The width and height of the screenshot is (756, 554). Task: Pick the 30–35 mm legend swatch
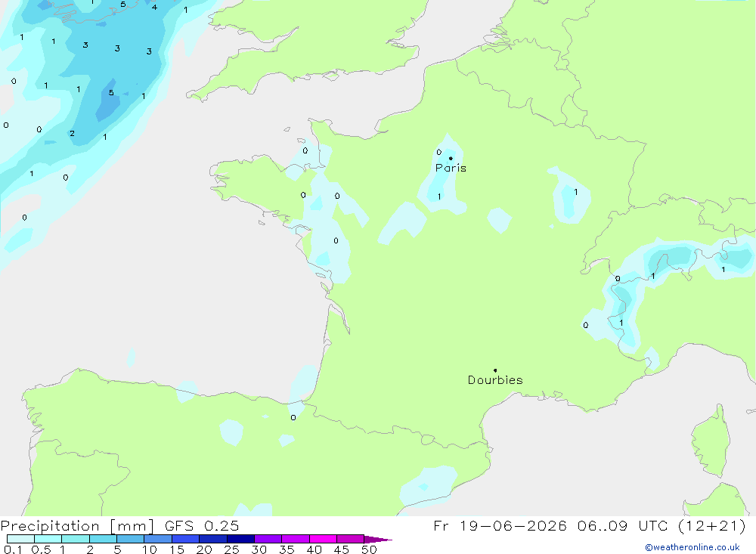point(268,539)
